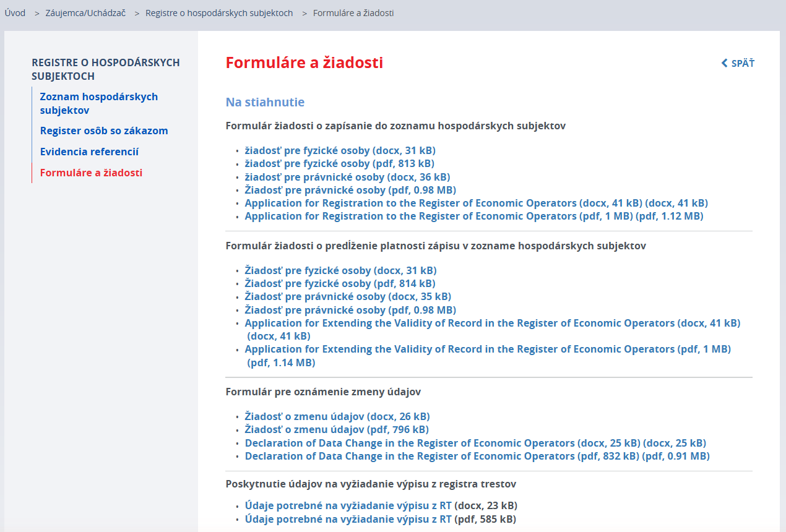Open Zoznam hospodárskych subjektov in the sidebar
The height and width of the screenshot is (532, 786).
click(99, 103)
